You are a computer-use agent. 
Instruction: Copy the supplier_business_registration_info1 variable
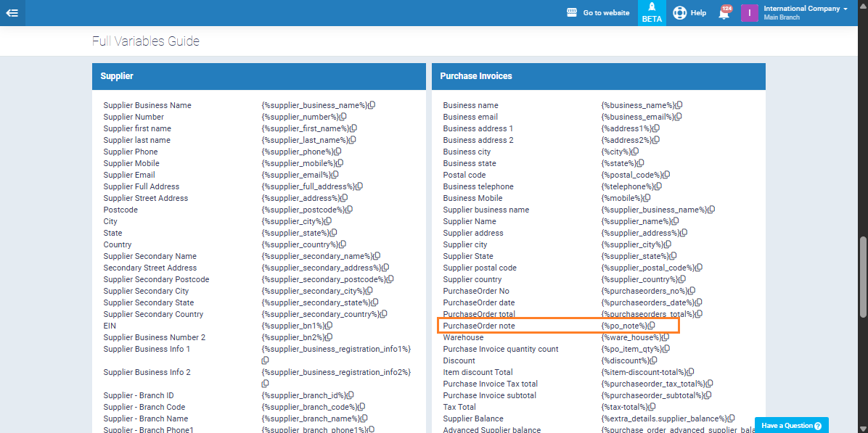pos(266,360)
